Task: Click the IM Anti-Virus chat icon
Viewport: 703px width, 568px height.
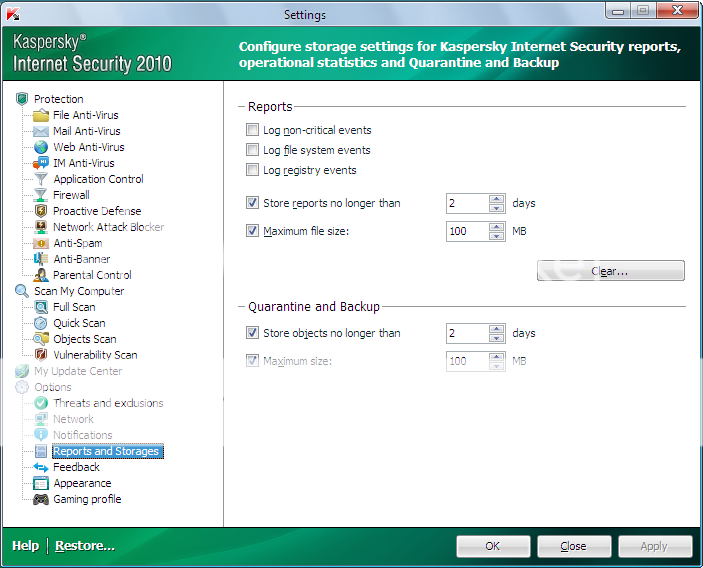Action: pos(41,163)
